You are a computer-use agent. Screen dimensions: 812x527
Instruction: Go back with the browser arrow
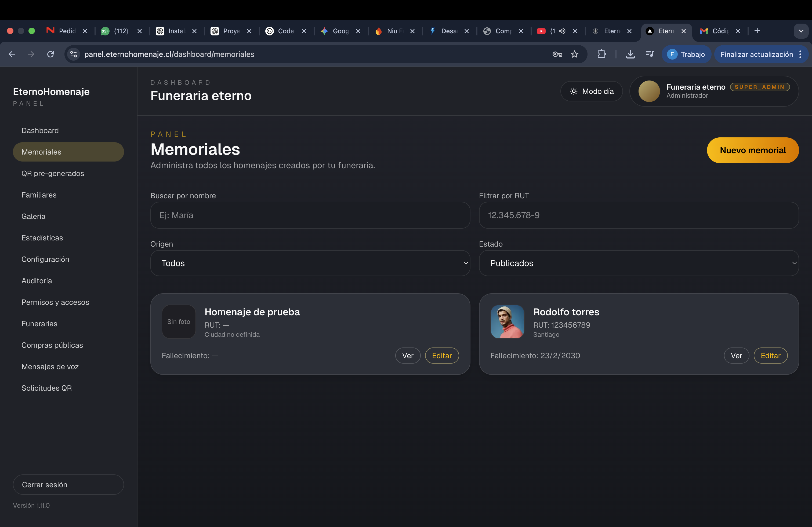12,54
